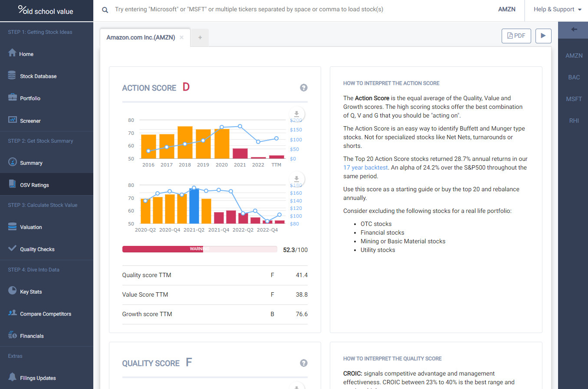Click the play presentation button
The height and width of the screenshot is (389, 588).
543,36
